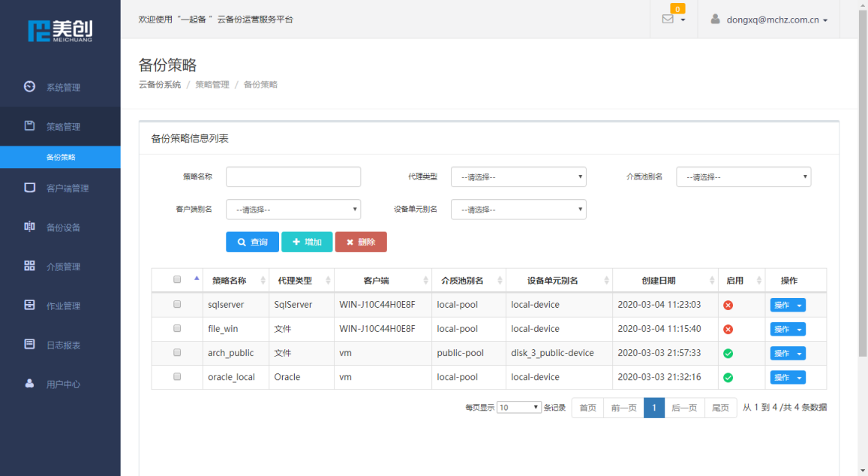This screenshot has width=868, height=476.
Task: Select the 备份策略 submenu item
Action: click(60, 158)
